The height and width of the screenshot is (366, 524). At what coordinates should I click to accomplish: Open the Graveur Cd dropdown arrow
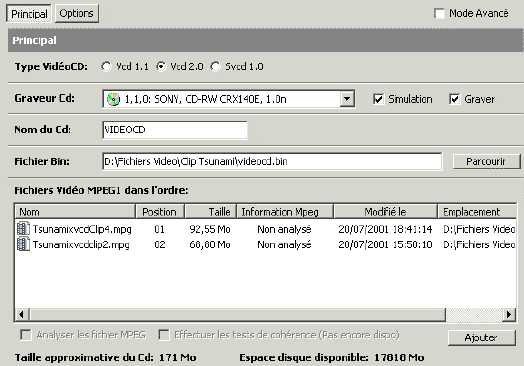tap(347, 99)
